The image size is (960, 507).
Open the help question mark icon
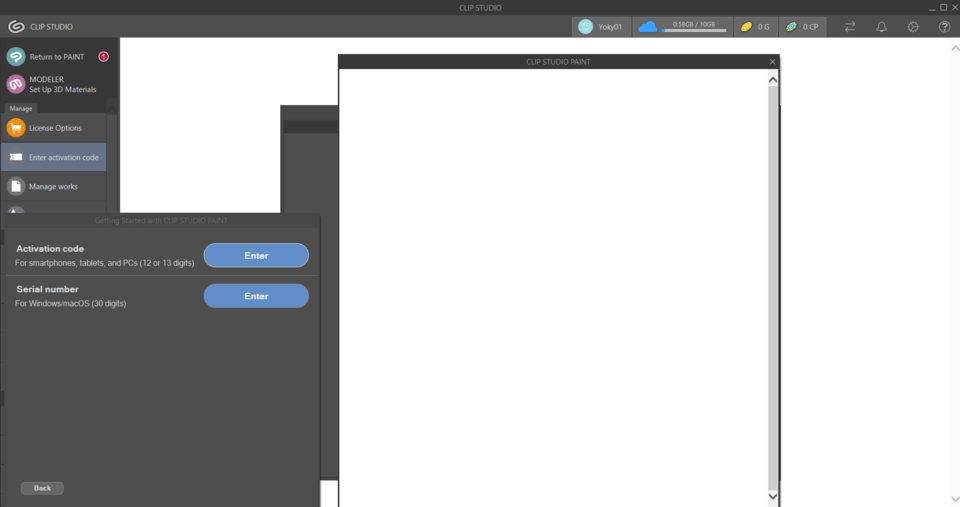(x=944, y=26)
